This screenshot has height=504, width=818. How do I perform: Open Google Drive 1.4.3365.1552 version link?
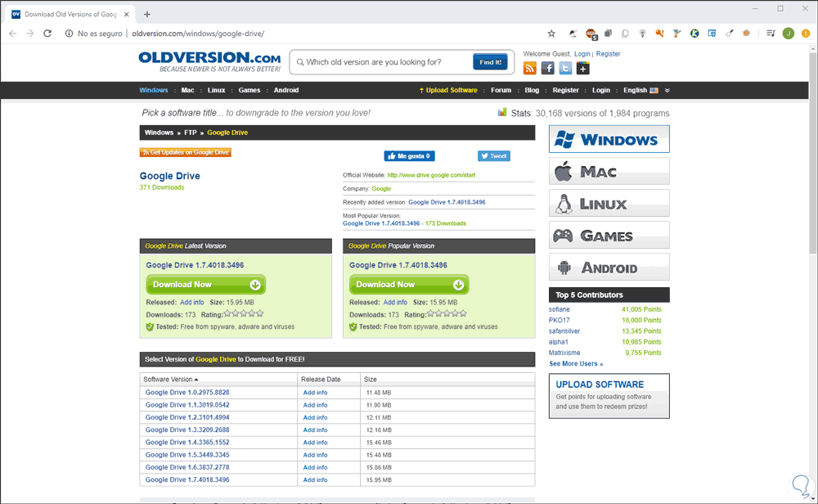[187, 443]
